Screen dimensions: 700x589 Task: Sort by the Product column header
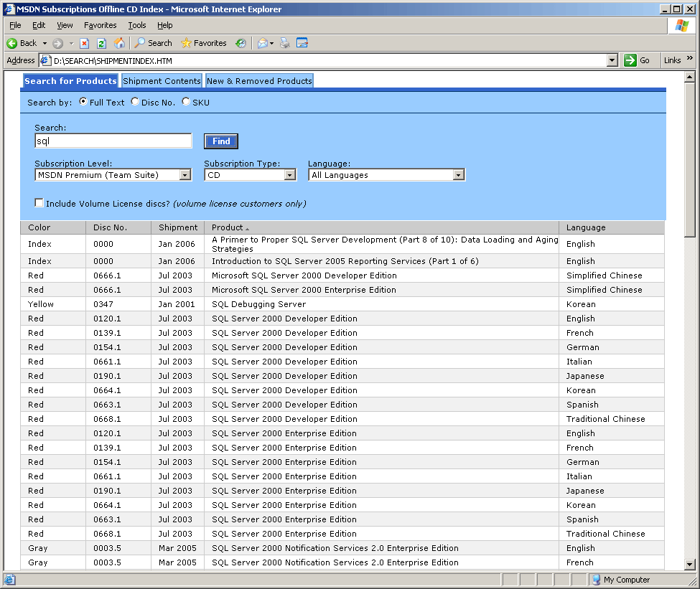pos(382,227)
